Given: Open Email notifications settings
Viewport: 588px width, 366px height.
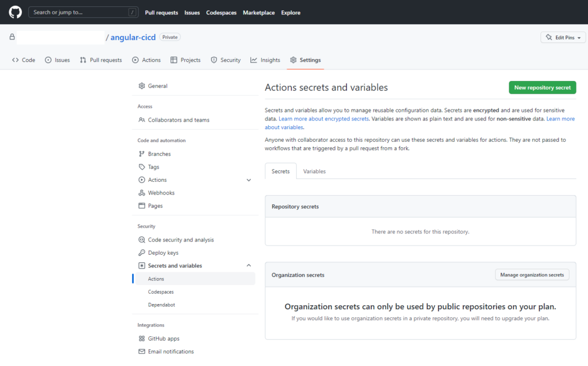Looking at the screenshot, I should (x=171, y=352).
